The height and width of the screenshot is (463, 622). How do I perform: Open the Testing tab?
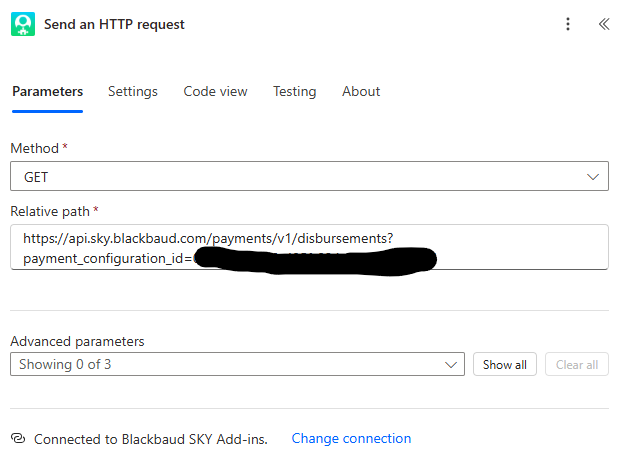pos(295,92)
